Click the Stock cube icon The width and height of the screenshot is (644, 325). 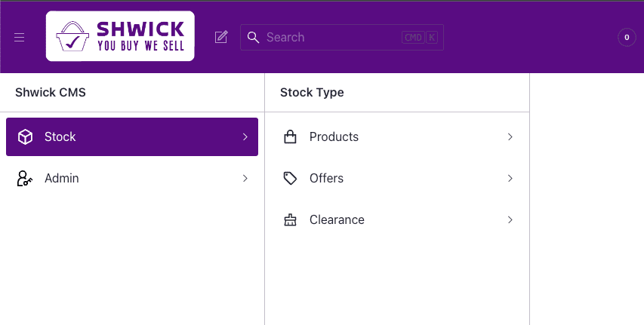click(25, 136)
